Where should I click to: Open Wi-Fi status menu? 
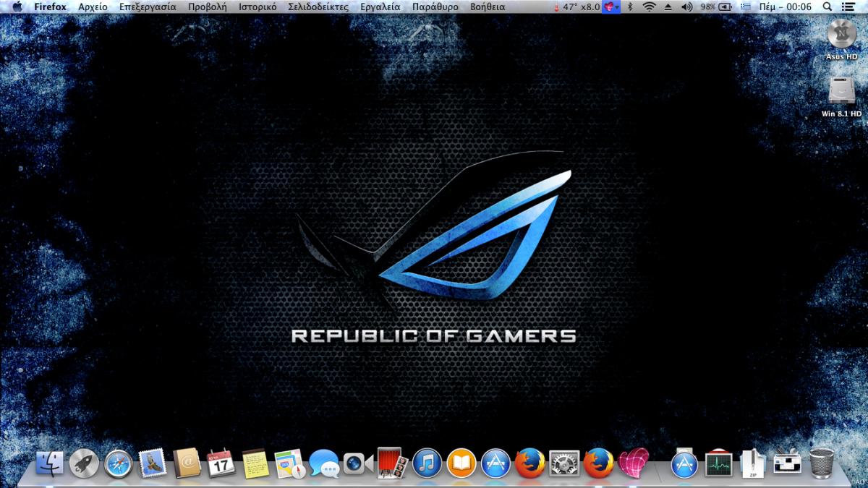pyautogui.click(x=649, y=7)
